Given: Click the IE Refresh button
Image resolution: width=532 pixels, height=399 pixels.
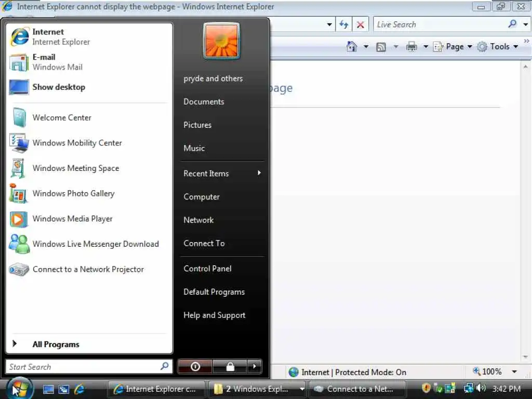Looking at the screenshot, I should [x=344, y=24].
